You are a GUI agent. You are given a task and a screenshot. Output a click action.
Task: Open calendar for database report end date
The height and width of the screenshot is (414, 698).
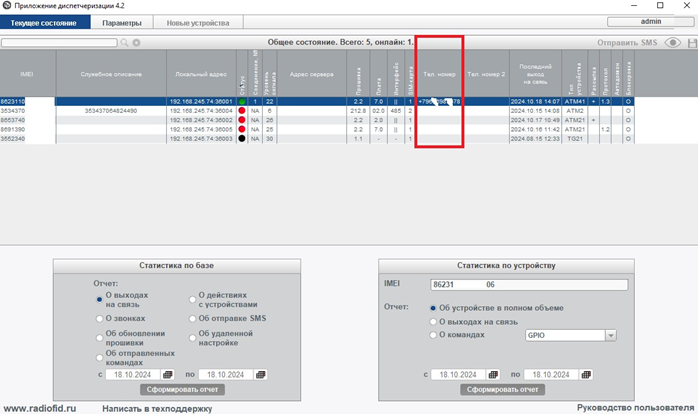(261, 374)
